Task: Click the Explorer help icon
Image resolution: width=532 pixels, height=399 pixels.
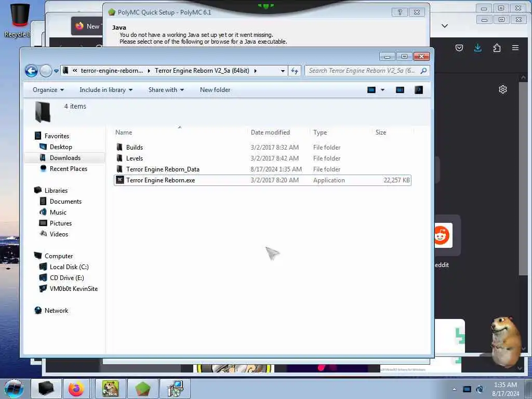Action: pyautogui.click(x=419, y=90)
